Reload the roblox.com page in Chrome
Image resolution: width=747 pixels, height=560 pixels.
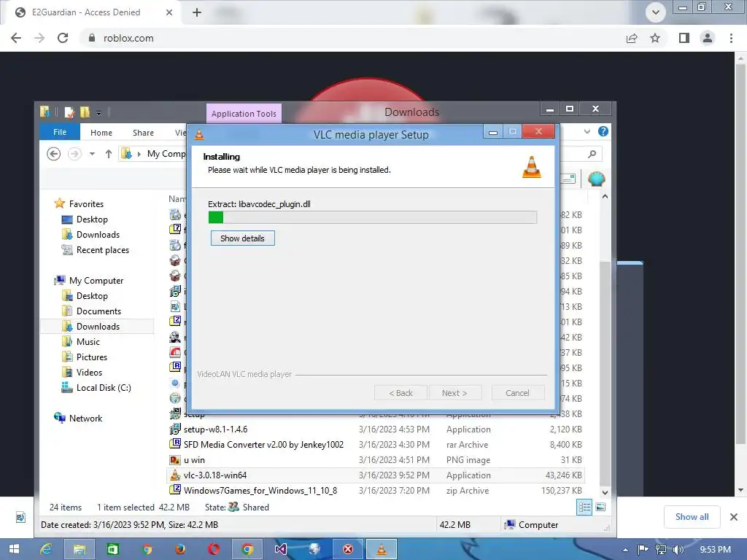[63, 38]
